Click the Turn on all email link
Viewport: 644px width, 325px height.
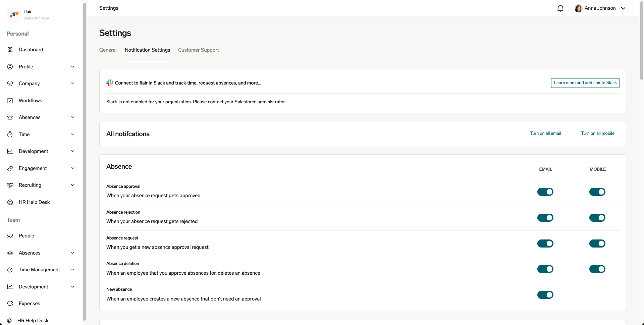(x=545, y=133)
